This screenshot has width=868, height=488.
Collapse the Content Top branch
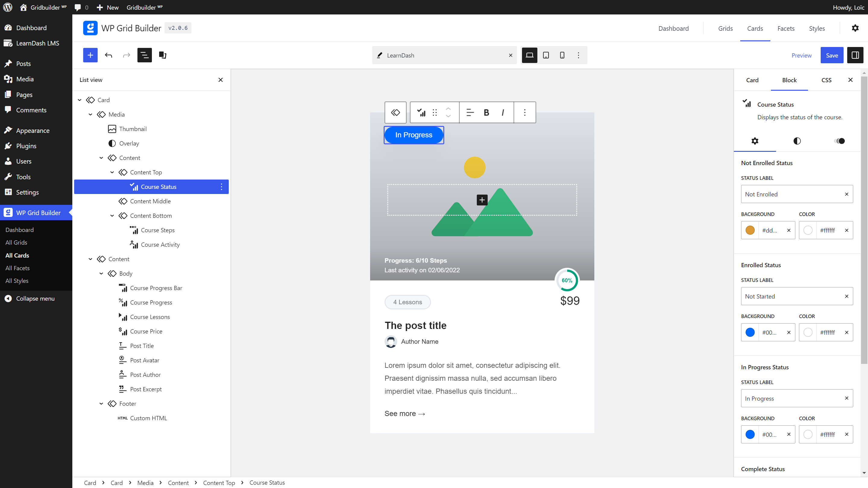[x=112, y=172]
